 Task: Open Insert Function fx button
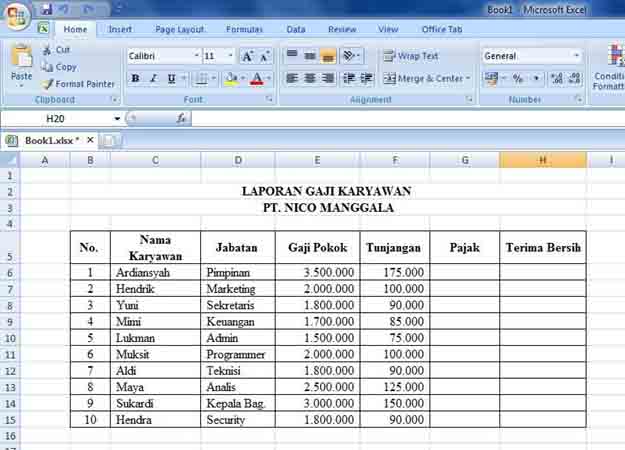(x=181, y=118)
